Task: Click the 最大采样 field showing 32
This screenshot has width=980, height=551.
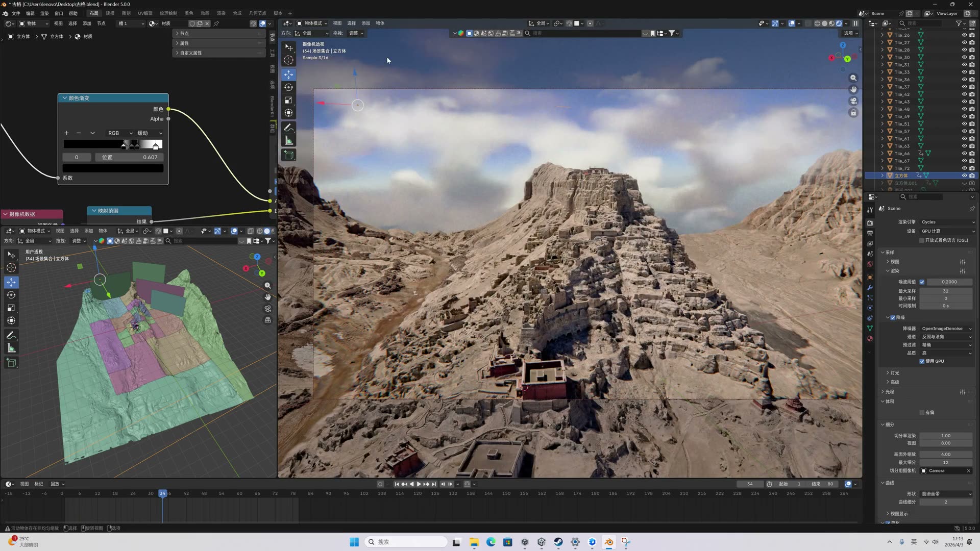Action: pyautogui.click(x=946, y=291)
